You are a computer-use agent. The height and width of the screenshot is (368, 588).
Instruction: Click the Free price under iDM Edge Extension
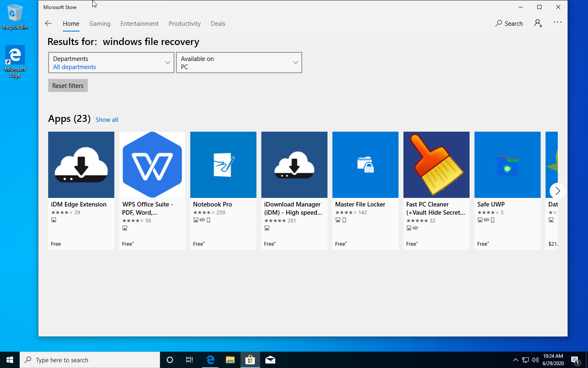click(56, 244)
